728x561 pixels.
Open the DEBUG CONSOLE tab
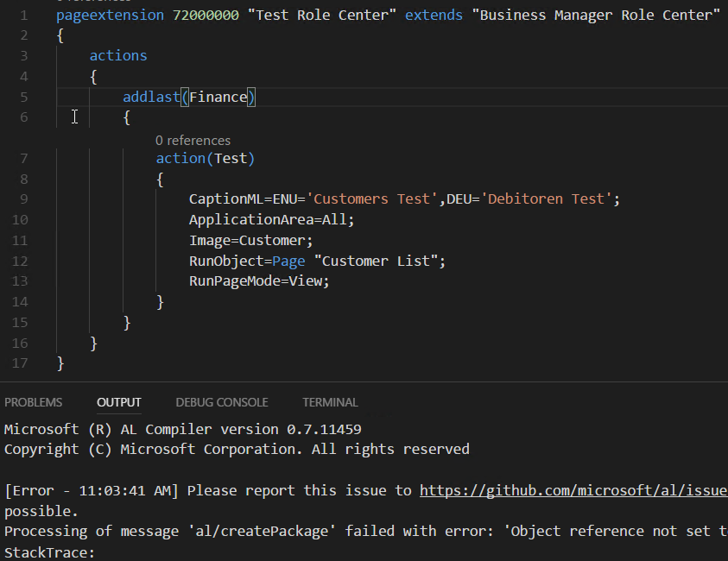point(221,401)
